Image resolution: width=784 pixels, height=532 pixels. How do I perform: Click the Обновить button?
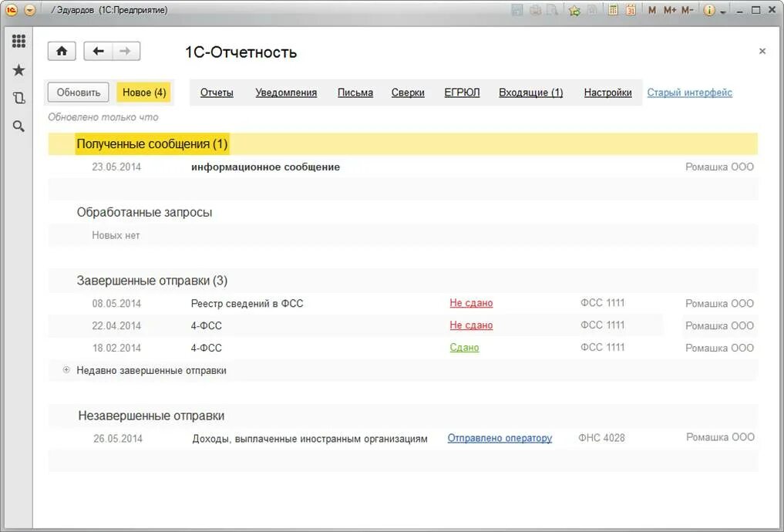(78, 93)
